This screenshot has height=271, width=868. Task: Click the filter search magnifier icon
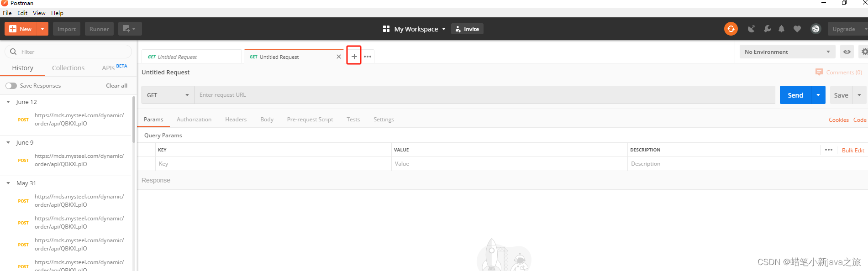(x=13, y=52)
